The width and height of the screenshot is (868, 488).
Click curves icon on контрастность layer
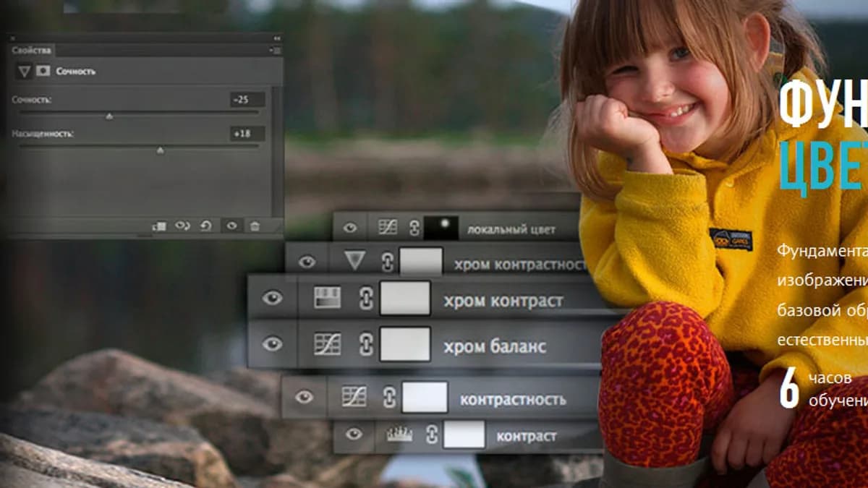pyautogui.click(x=354, y=396)
